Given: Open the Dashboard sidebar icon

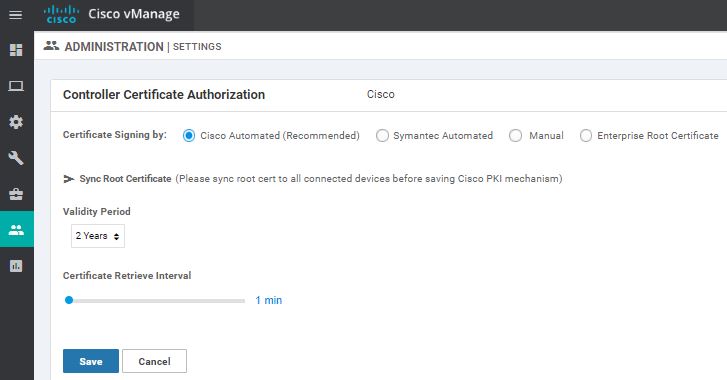Looking at the screenshot, I should tap(16, 50).
